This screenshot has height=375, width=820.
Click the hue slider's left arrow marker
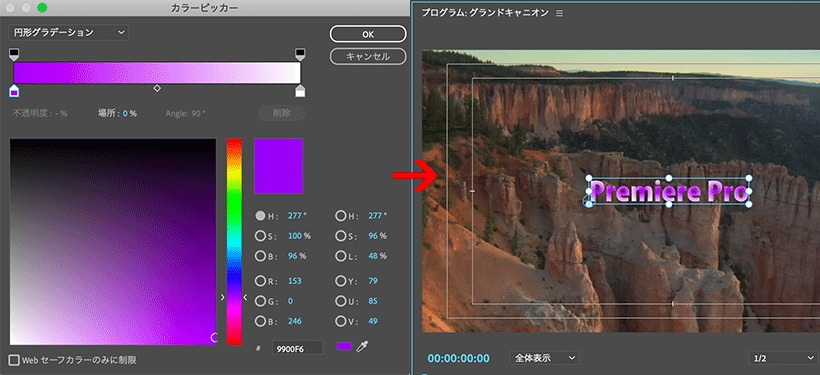point(222,298)
